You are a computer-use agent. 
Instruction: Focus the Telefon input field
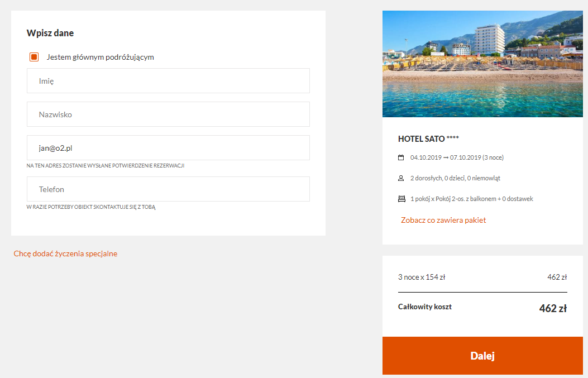tap(168, 189)
